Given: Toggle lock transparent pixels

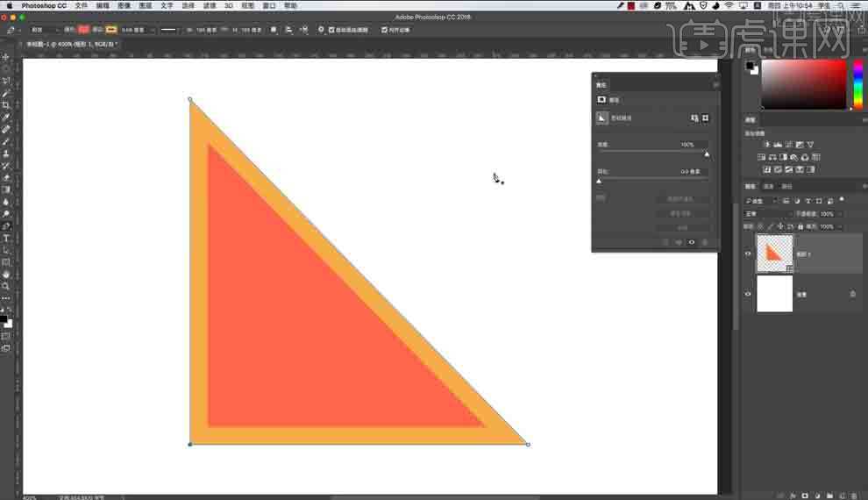Looking at the screenshot, I should 760,226.
